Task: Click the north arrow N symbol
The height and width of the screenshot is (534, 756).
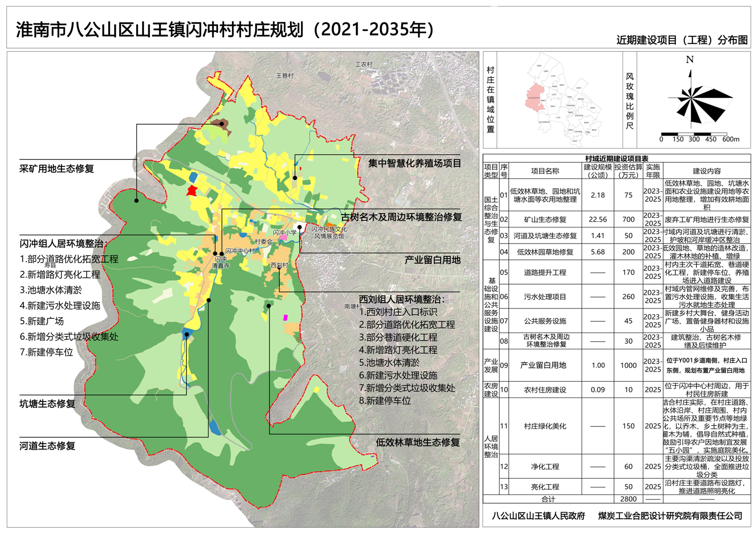Action: (x=689, y=60)
